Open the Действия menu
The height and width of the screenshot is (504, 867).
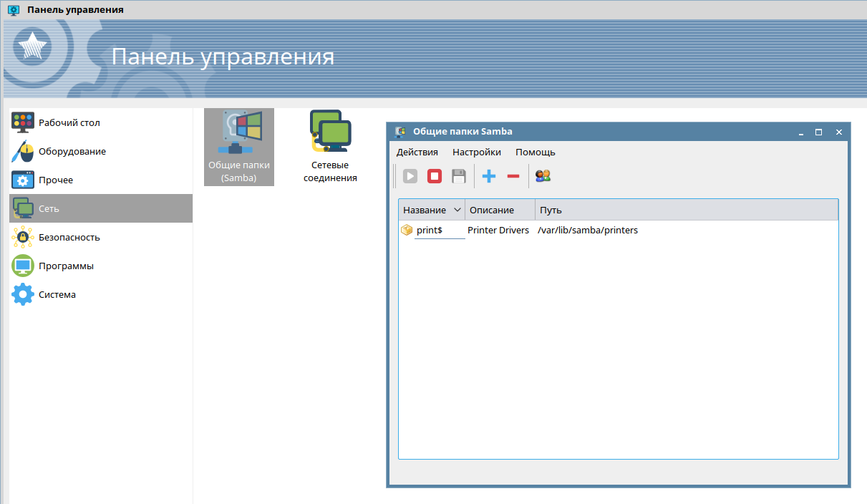(417, 152)
